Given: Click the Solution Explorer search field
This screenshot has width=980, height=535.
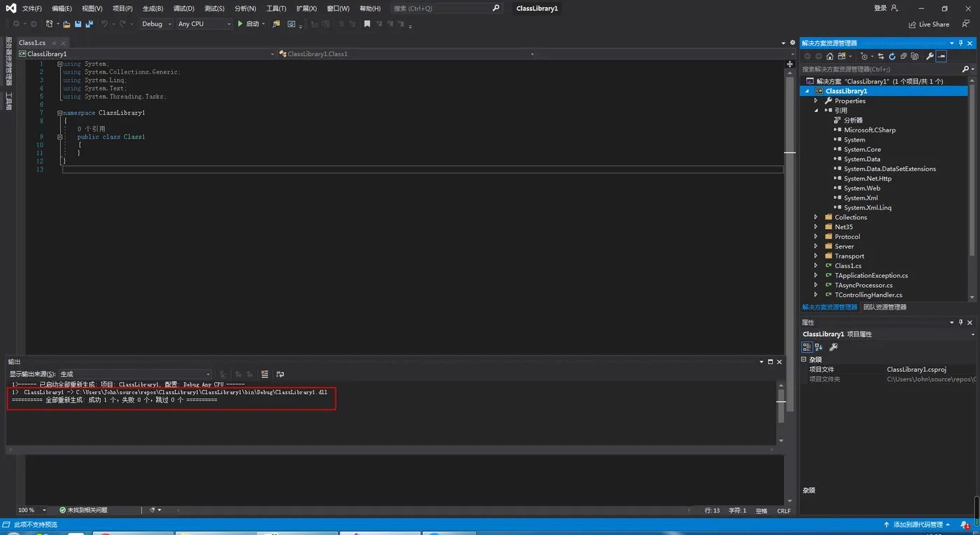Looking at the screenshot, I should (880, 69).
